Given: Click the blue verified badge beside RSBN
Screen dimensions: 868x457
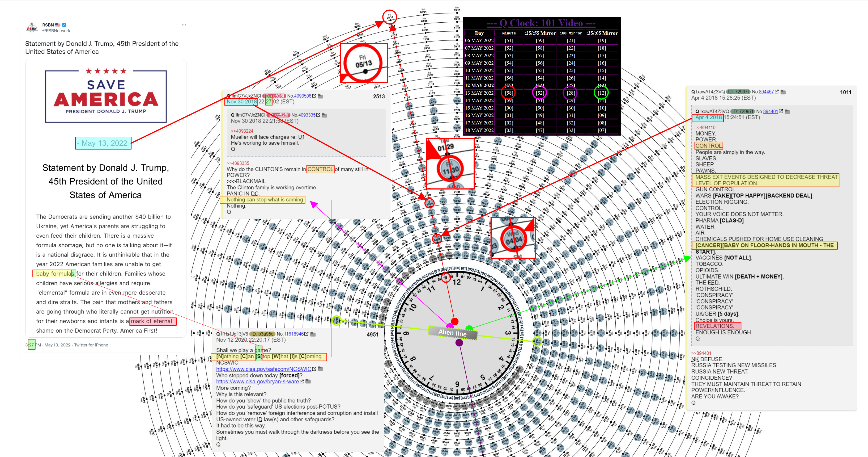Looking at the screenshot, I should [64, 25].
